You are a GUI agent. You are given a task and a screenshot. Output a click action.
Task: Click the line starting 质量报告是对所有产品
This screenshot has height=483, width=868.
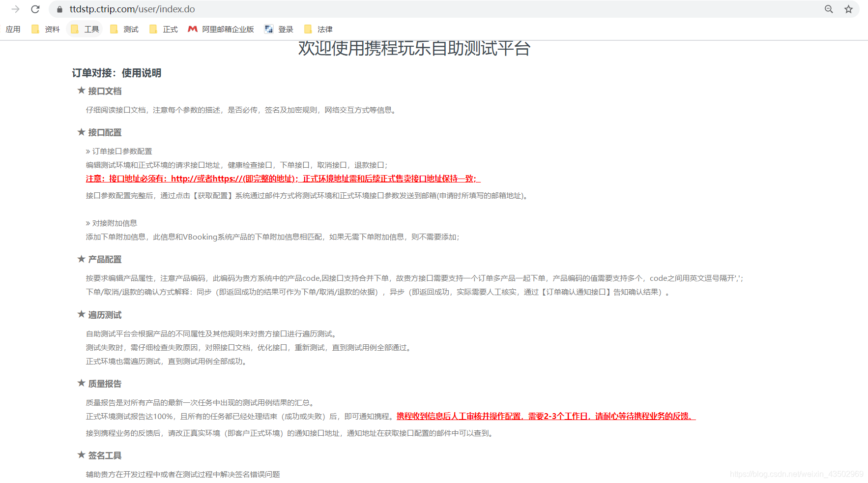click(202, 402)
